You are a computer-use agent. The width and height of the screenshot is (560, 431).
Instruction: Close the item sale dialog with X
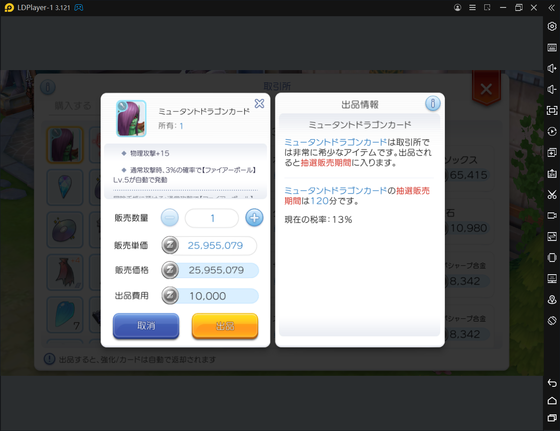259,104
